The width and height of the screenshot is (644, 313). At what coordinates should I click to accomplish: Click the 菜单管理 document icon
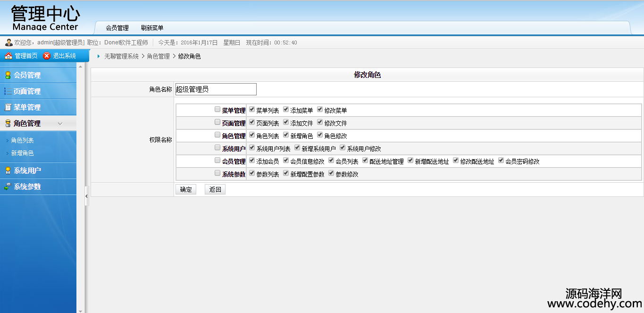[x=8, y=107]
